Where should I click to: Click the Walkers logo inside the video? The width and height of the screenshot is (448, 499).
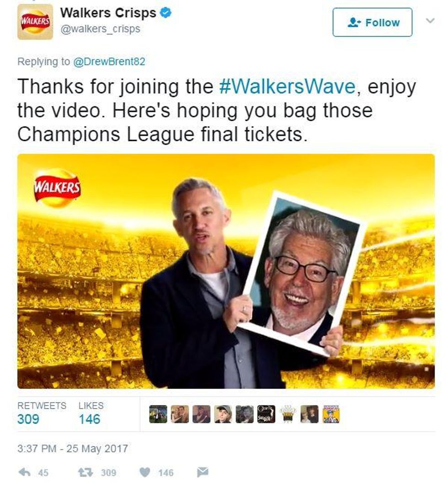57,188
